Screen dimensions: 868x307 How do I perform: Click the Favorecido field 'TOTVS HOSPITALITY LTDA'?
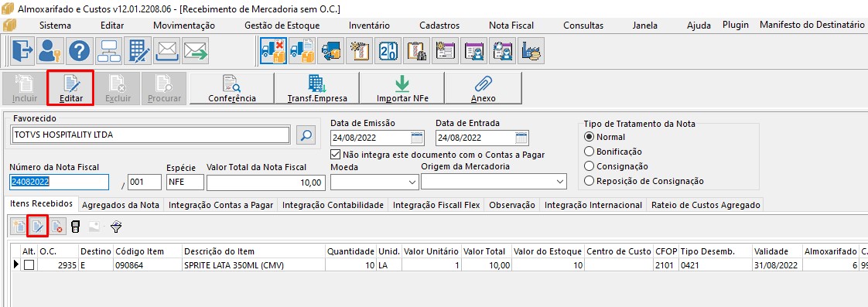tap(150, 135)
